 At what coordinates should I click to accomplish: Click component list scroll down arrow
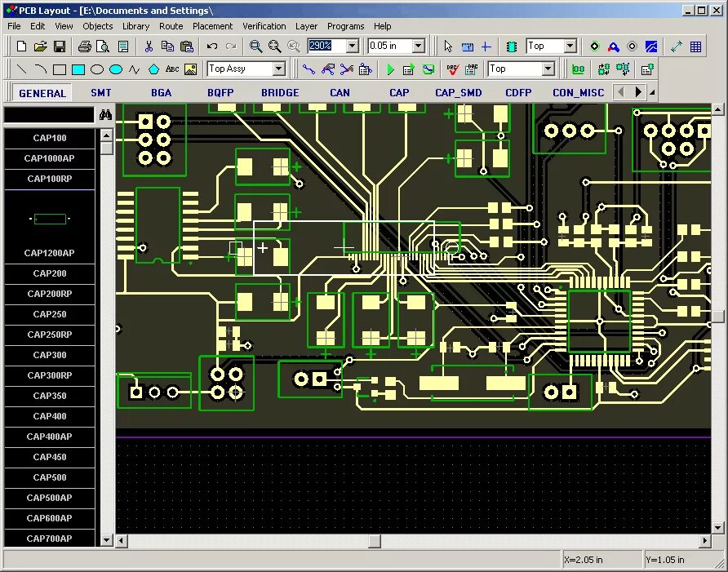(x=107, y=540)
